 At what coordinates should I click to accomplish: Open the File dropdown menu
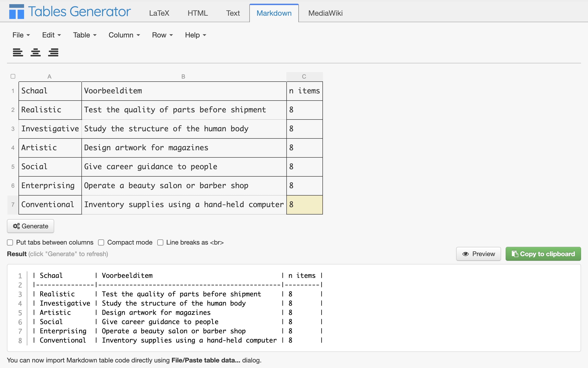[x=21, y=35]
